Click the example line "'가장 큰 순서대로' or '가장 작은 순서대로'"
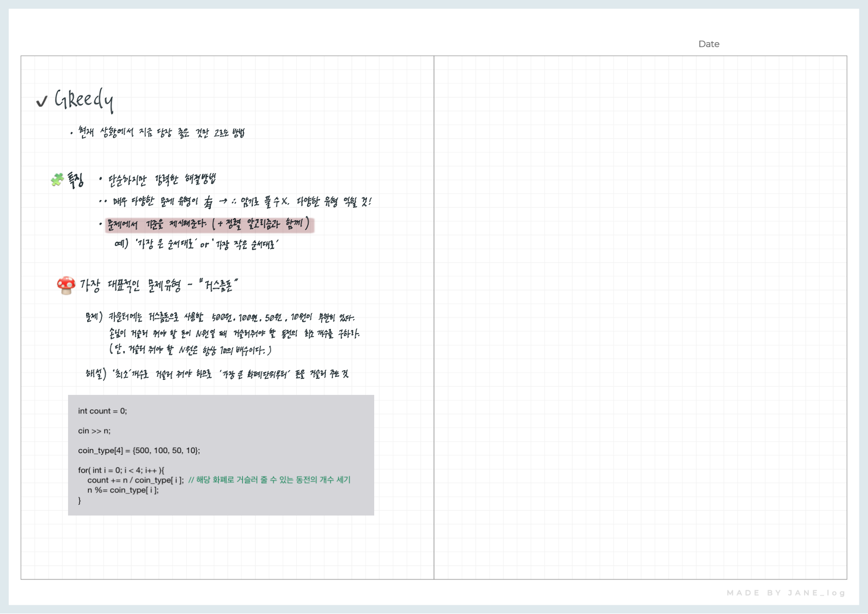868x614 pixels. pos(207,244)
